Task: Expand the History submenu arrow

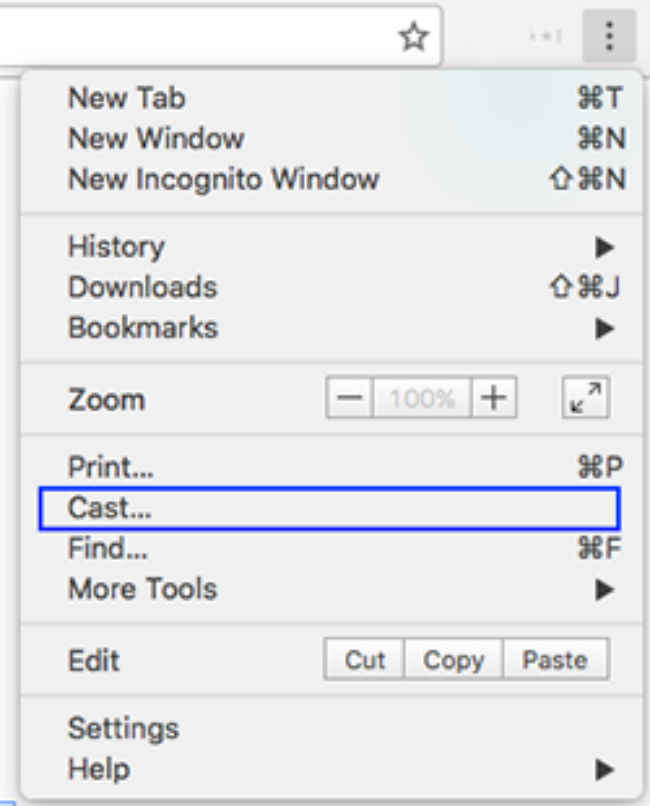Action: click(605, 247)
